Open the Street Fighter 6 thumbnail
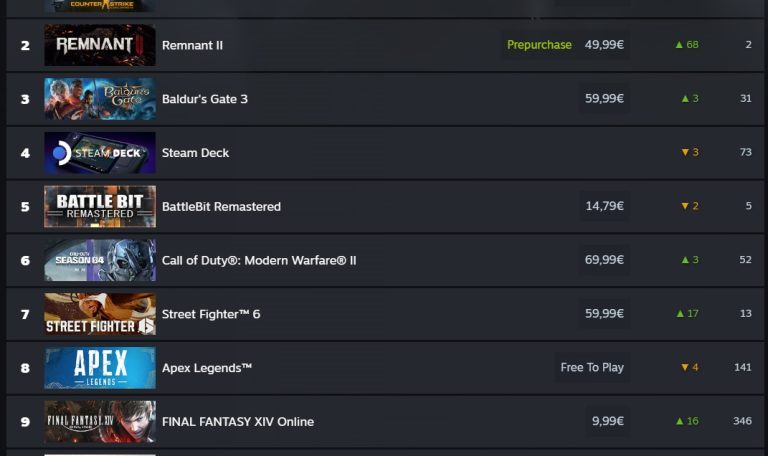The height and width of the screenshot is (456, 768). [x=100, y=314]
